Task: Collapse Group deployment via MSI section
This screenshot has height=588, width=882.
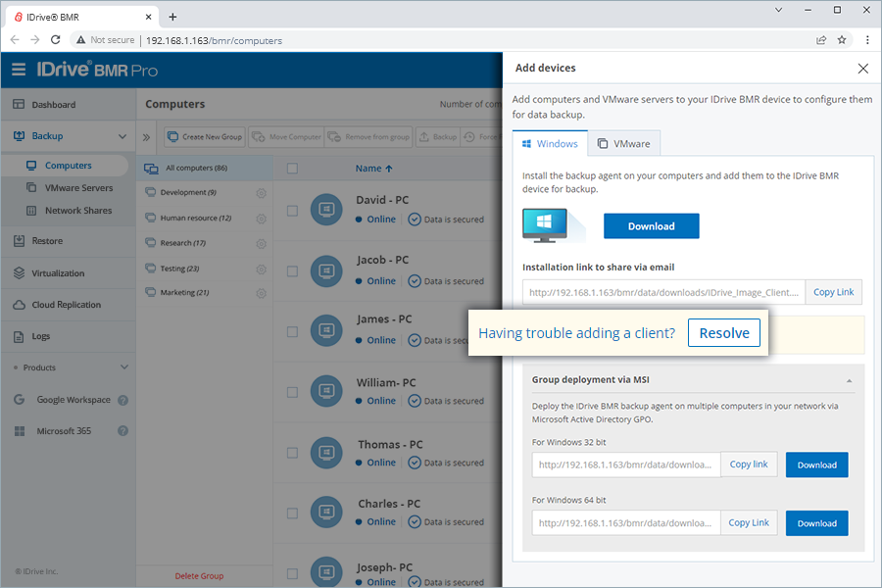Action: coord(849,381)
